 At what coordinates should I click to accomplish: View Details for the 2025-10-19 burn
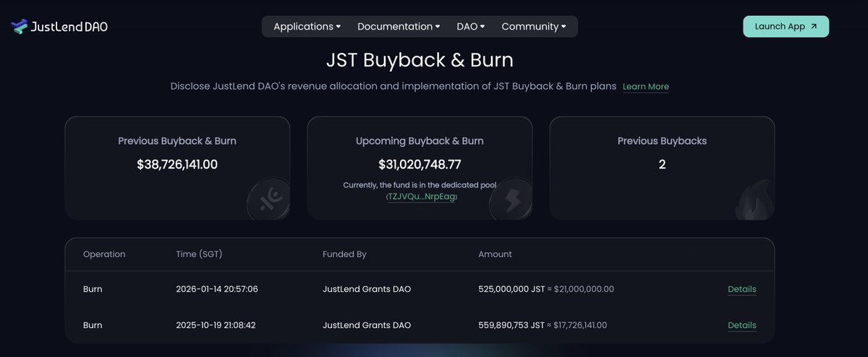click(x=742, y=326)
